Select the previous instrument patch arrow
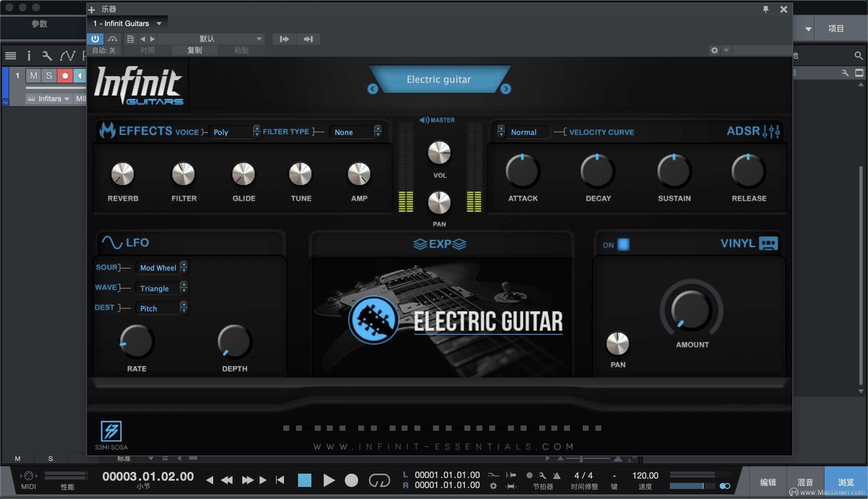The height and width of the screenshot is (499, 868). [373, 89]
